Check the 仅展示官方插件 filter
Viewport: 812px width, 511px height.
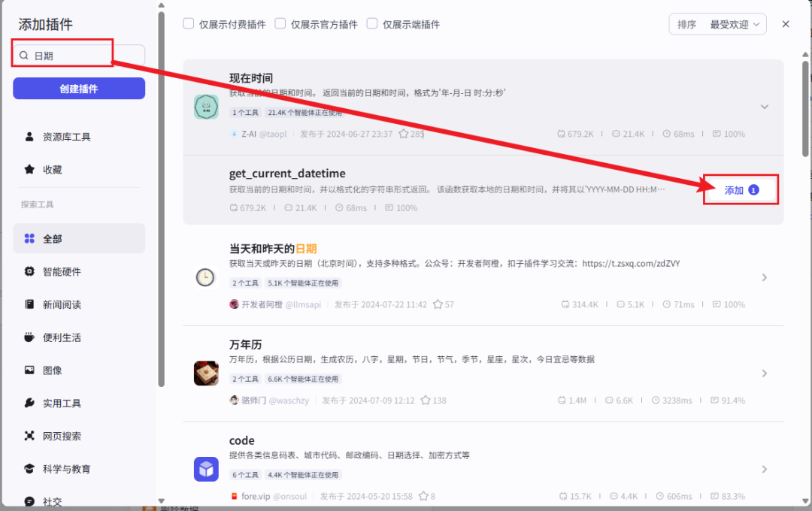280,23
